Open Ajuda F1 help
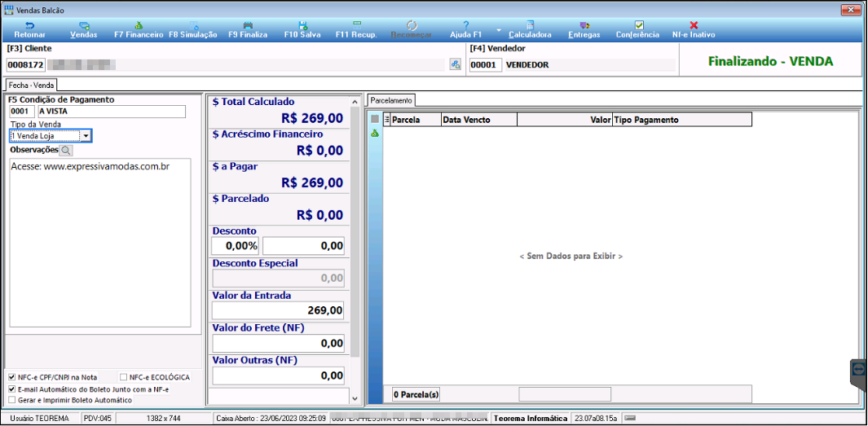This screenshot has height=426, width=868. pyautogui.click(x=466, y=30)
